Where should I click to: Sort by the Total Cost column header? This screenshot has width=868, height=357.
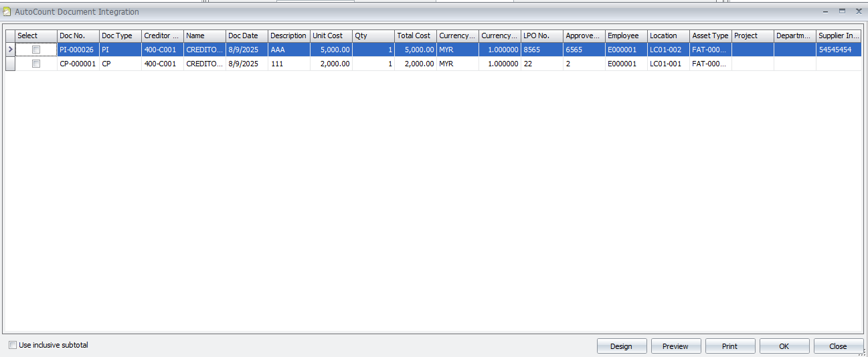(x=416, y=35)
